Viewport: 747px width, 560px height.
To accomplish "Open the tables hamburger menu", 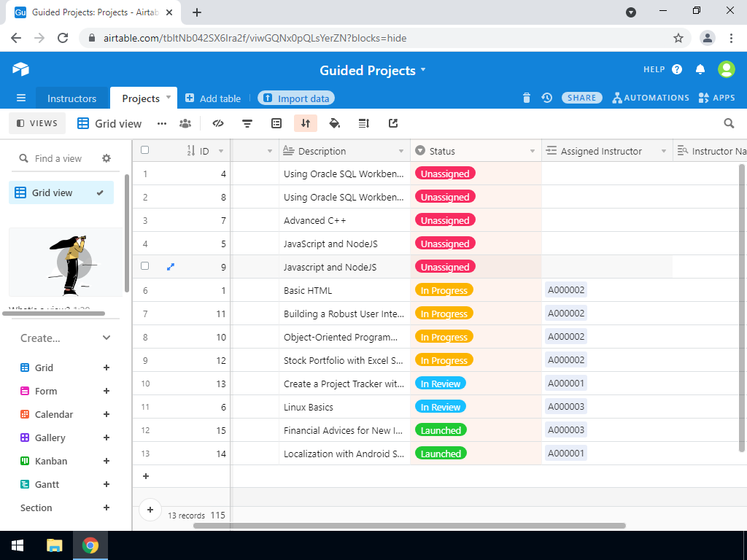I will click(21, 98).
